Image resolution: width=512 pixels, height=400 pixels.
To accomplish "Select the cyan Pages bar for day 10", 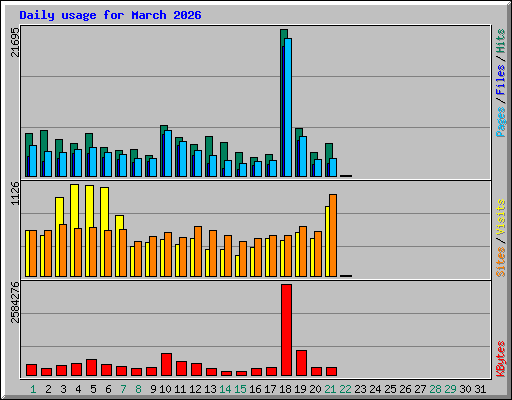I will (x=168, y=153).
